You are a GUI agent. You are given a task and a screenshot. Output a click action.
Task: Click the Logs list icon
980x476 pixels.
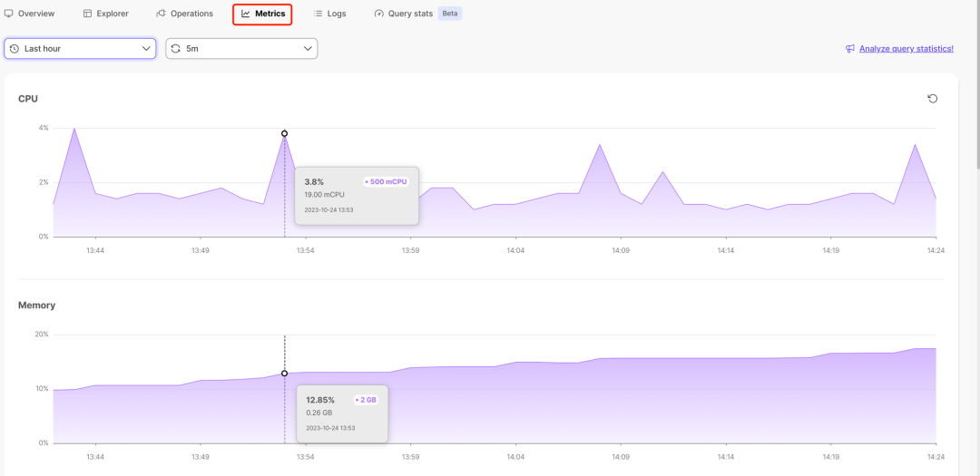(x=318, y=13)
